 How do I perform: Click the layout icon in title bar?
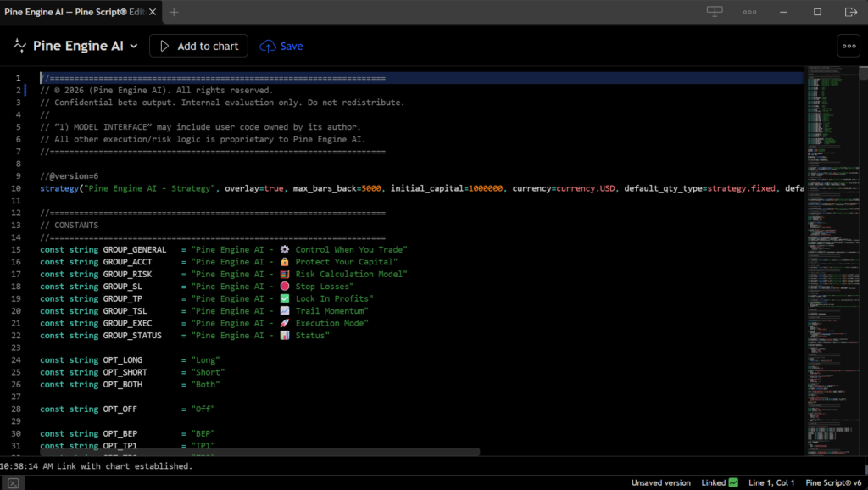coord(715,12)
